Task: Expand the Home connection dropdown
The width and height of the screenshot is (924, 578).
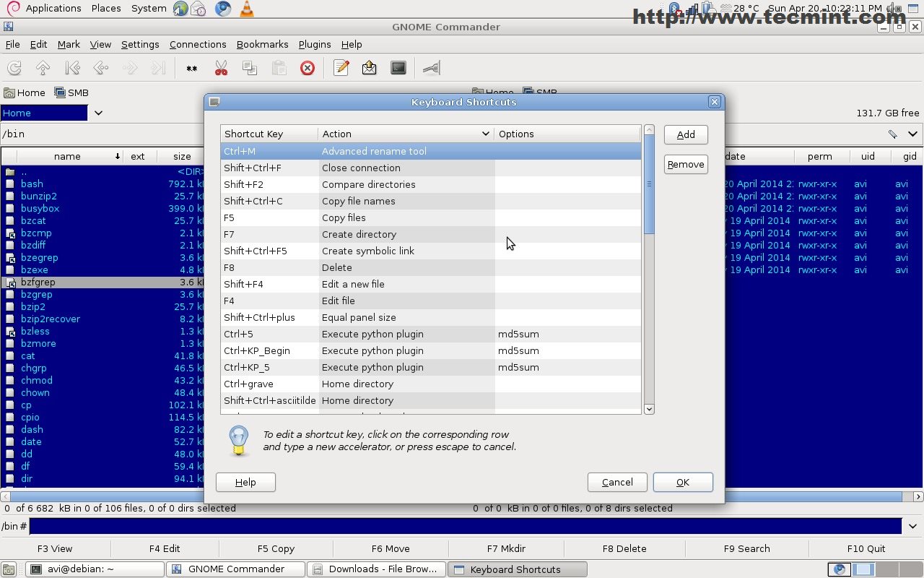Action: point(98,113)
